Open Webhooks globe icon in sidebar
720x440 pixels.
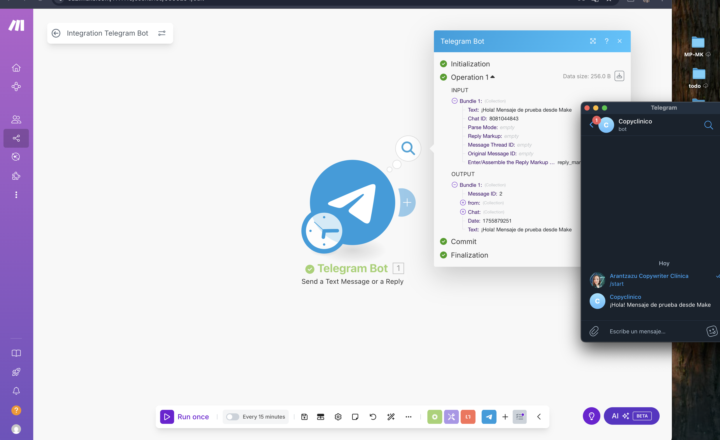click(x=16, y=157)
